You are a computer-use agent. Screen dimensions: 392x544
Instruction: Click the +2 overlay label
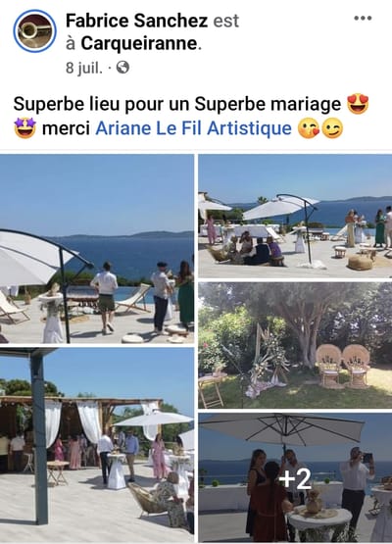pos(295,478)
